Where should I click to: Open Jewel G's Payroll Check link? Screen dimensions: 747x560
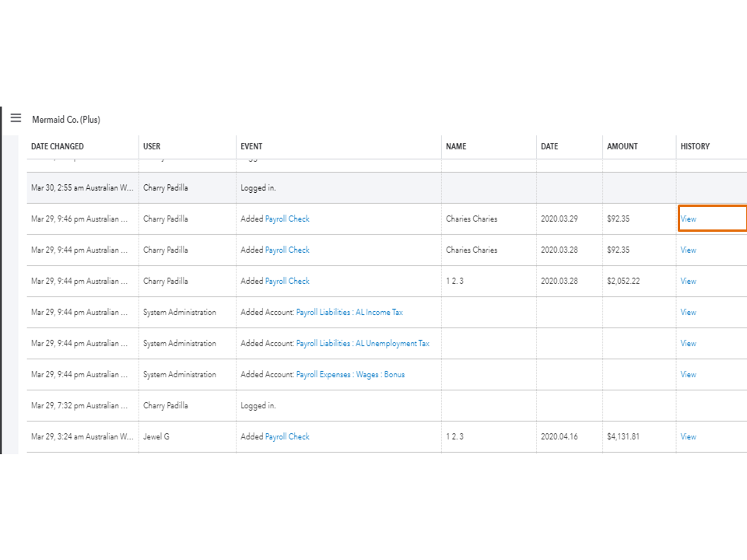(x=287, y=437)
